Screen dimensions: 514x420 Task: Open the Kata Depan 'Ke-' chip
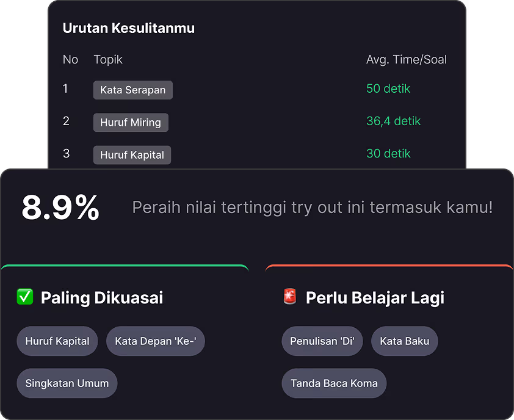click(156, 341)
